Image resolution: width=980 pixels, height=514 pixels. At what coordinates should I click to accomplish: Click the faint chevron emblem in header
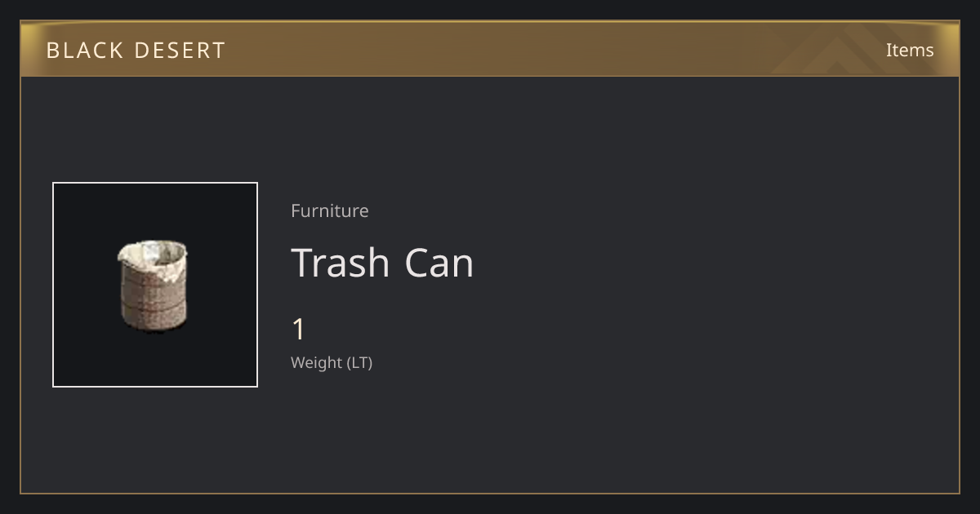pyautogui.click(x=849, y=49)
